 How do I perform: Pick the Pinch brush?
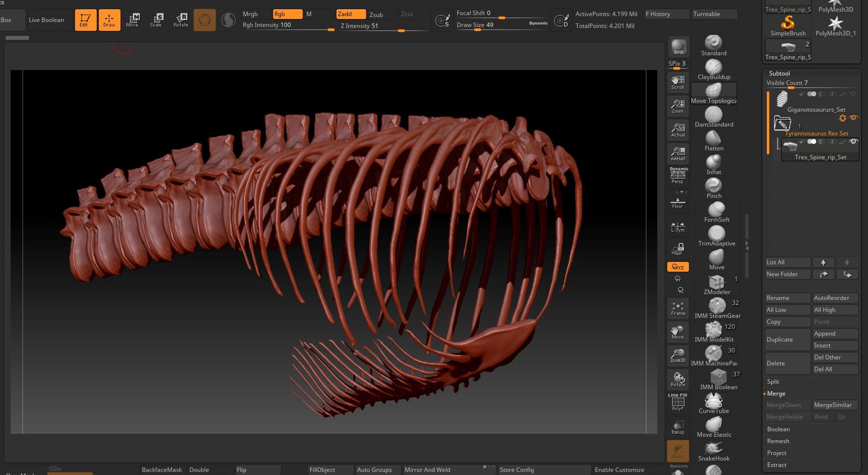713,189
